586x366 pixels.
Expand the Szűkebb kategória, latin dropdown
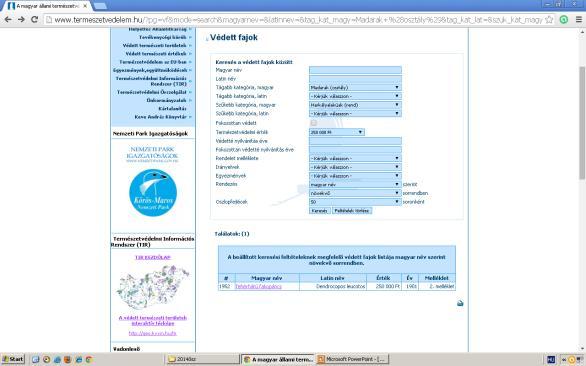[x=355, y=114]
